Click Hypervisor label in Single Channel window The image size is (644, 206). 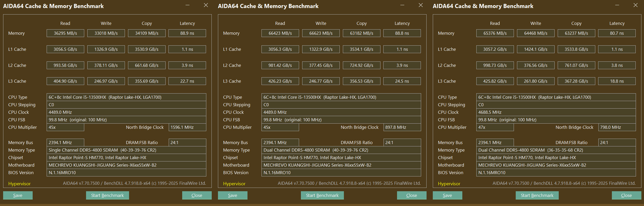coord(19,183)
